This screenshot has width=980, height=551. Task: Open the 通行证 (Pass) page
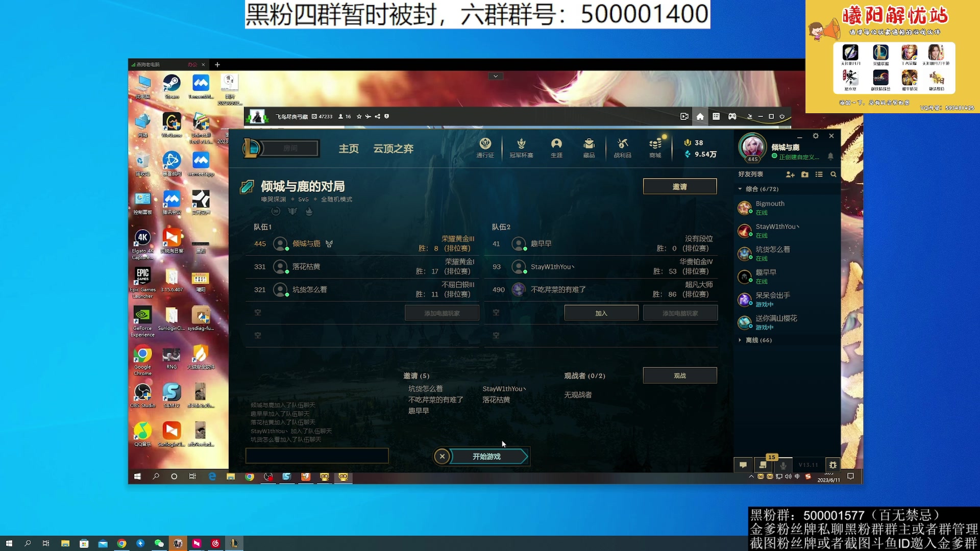[485, 148]
